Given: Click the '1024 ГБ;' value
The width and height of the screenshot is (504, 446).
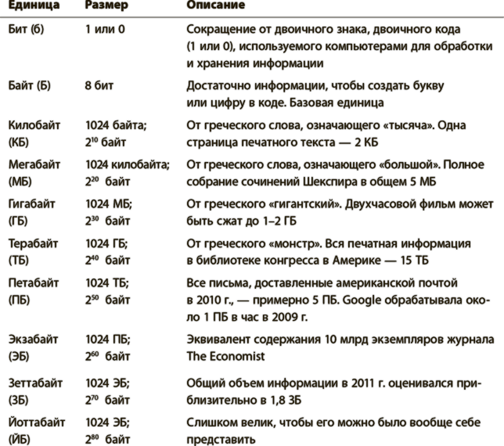Looking at the screenshot, I should [106, 243].
